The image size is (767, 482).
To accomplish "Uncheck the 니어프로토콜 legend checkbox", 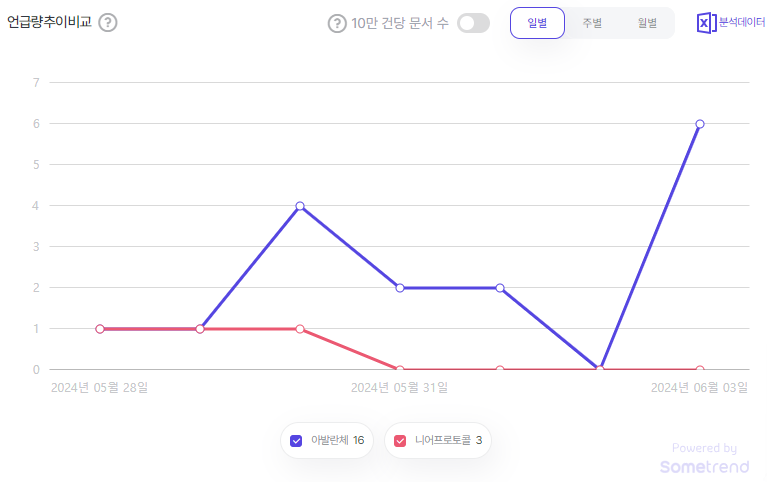I will coord(400,441).
